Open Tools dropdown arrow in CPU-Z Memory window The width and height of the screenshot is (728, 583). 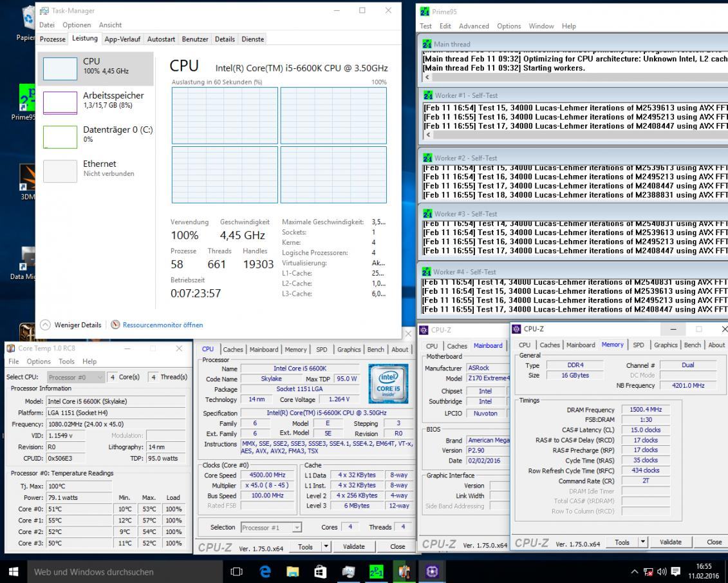point(643,542)
